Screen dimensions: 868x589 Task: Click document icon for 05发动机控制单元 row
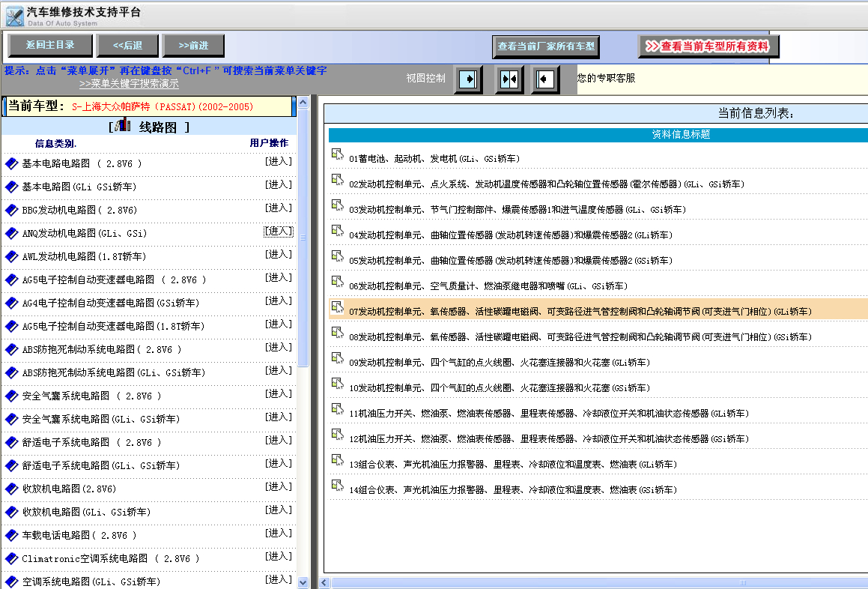coord(337,256)
